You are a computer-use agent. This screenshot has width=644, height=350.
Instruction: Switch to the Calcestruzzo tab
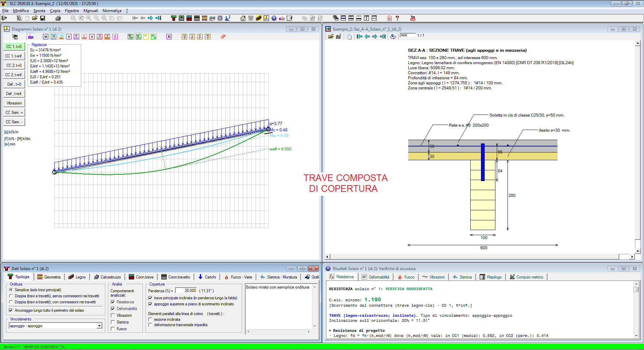pyautogui.click(x=108, y=277)
